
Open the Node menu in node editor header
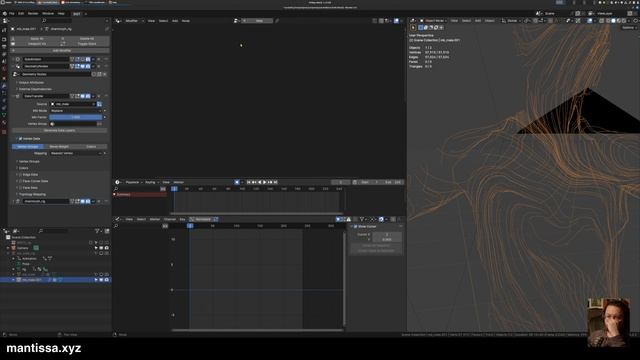point(186,20)
